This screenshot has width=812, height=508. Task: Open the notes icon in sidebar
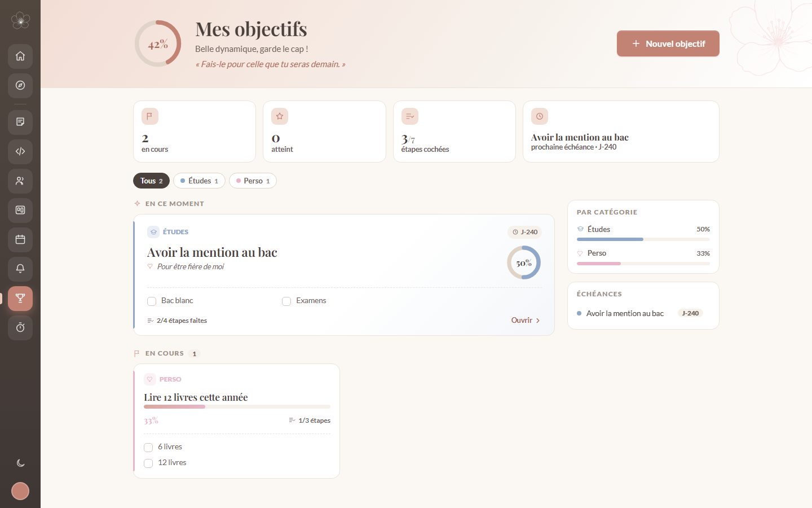(20, 122)
